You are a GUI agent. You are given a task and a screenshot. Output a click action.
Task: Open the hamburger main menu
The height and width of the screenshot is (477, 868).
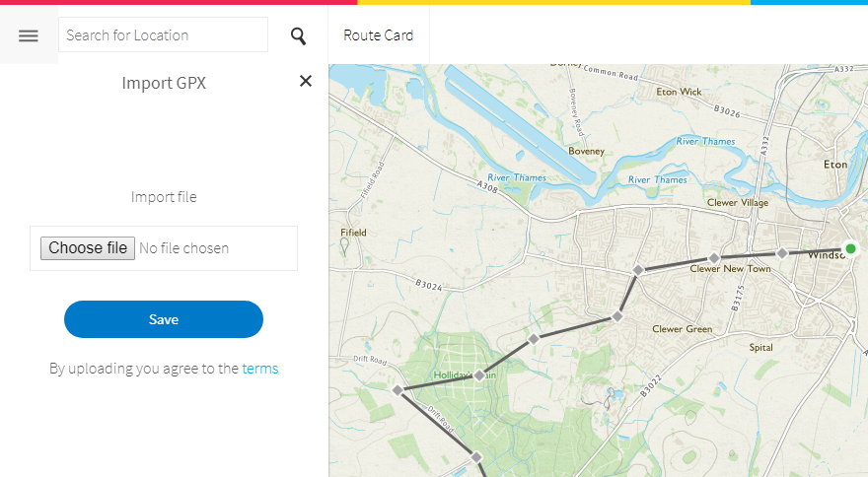click(x=29, y=35)
